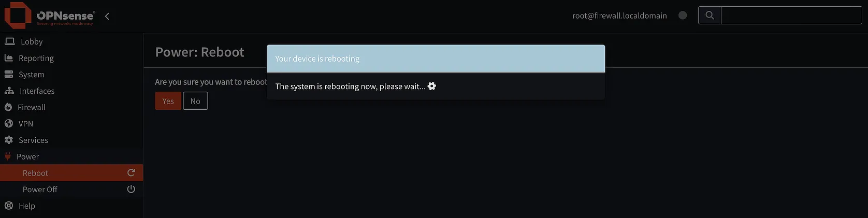Focus the top search input field
This screenshot has height=218, width=868.
(x=791, y=16)
